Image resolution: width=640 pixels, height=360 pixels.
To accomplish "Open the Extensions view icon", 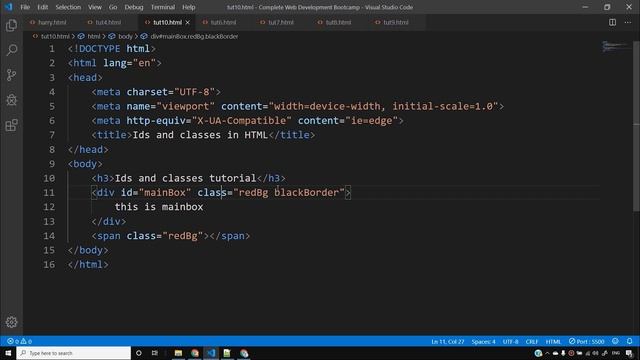I will (x=11, y=125).
